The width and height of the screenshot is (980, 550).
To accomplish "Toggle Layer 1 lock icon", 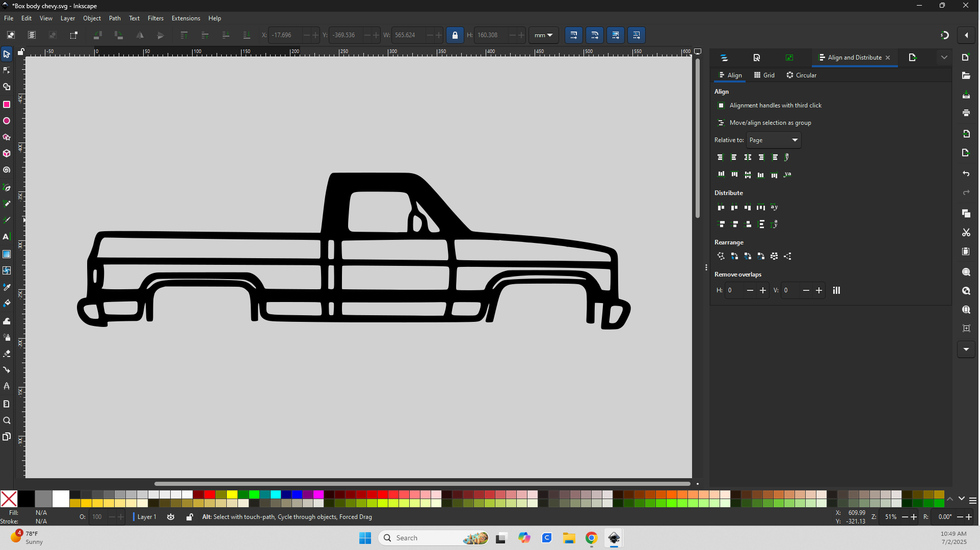I will [x=190, y=517].
